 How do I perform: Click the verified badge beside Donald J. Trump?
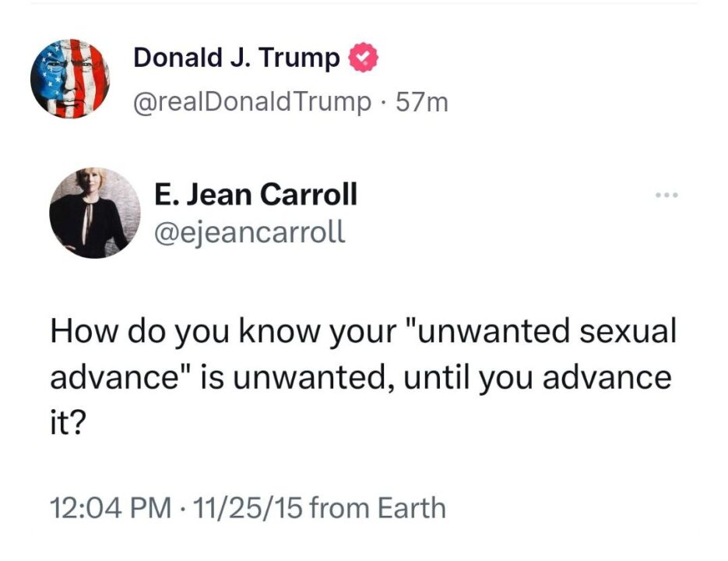point(362,58)
